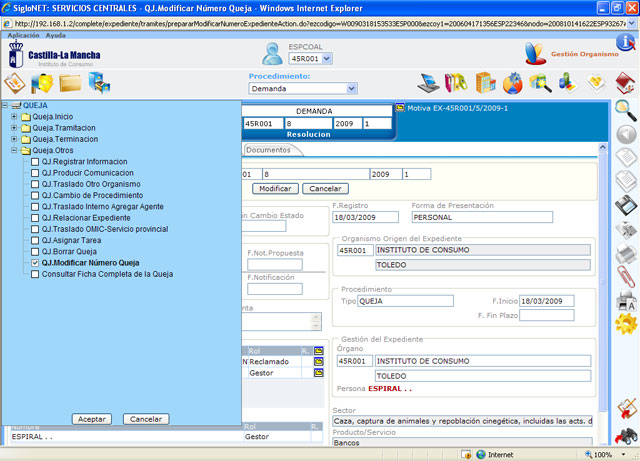Screen dimensions: 640x461
Task: Click the plain tan folder icon
Action: tap(70, 83)
